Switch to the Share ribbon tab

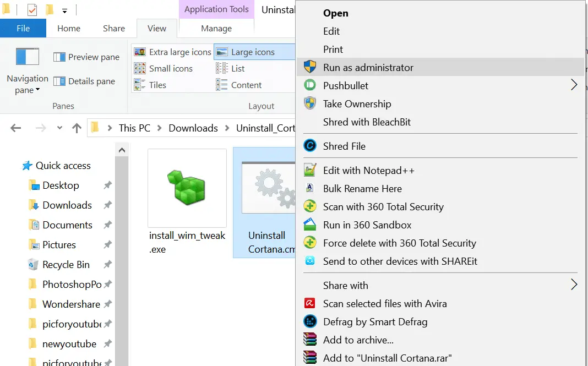pyautogui.click(x=113, y=28)
